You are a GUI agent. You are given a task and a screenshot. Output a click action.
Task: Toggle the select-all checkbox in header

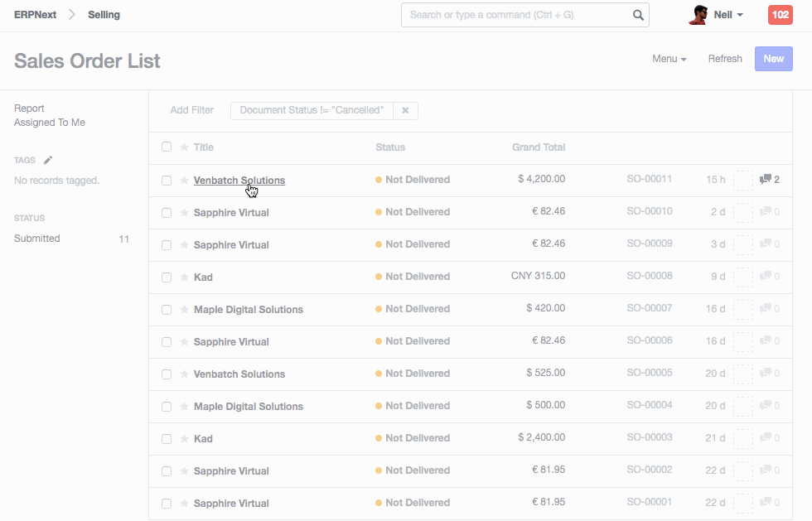[x=167, y=147]
